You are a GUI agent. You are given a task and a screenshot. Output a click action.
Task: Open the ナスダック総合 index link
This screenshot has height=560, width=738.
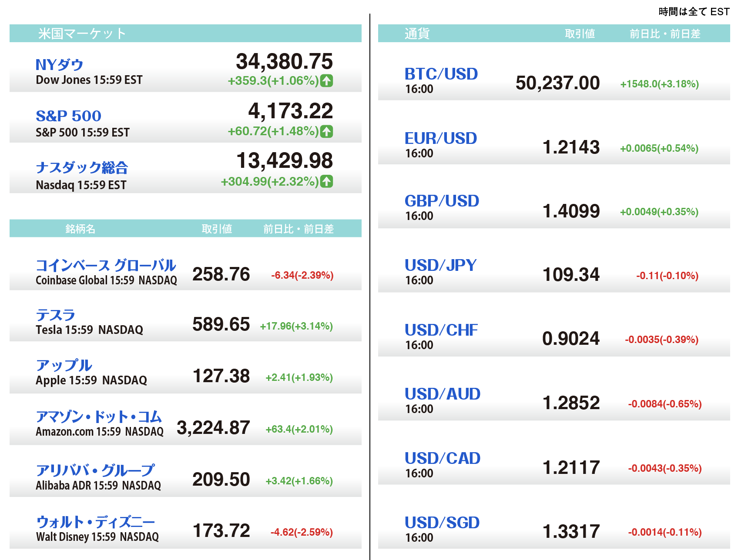click(x=82, y=167)
